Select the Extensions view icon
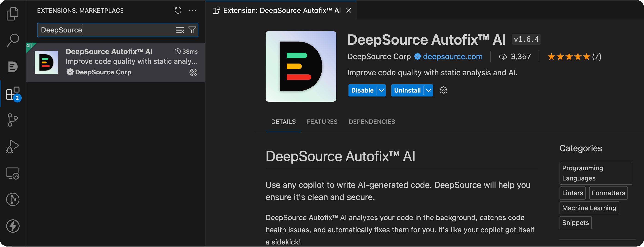Viewport: 644px width, 247px height. coord(13,93)
